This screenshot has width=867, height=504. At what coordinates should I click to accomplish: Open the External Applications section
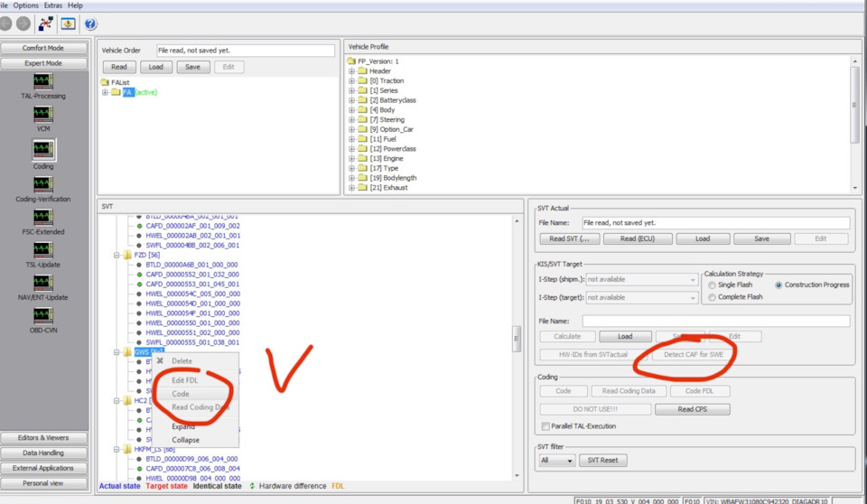click(x=43, y=468)
